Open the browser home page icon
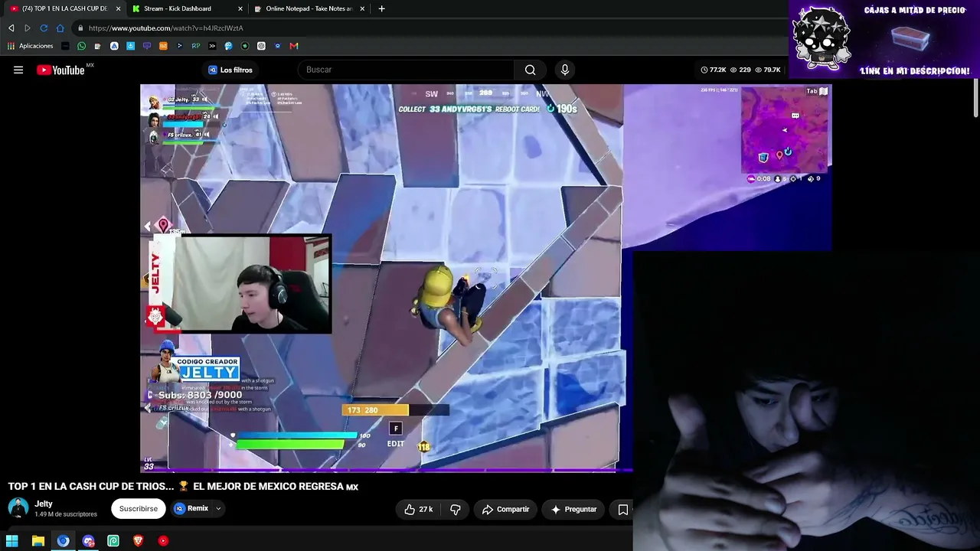Viewport: 980px width, 551px height. pyautogui.click(x=60, y=28)
